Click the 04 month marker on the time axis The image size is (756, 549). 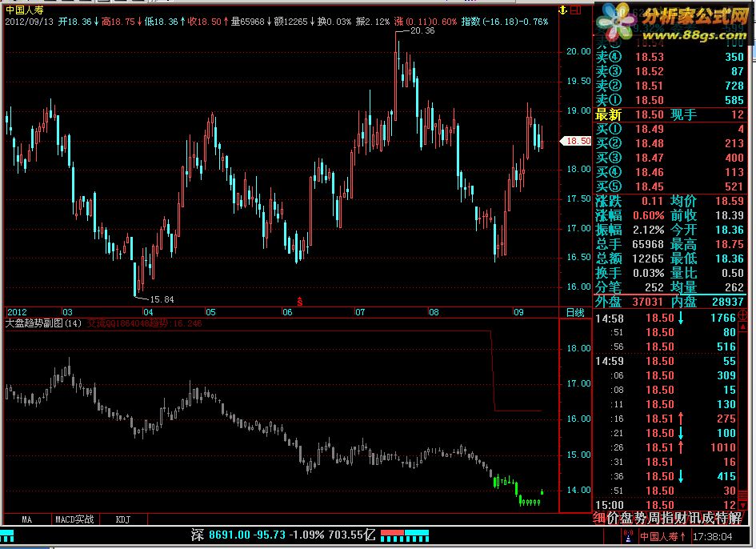(x=148, y=312)
